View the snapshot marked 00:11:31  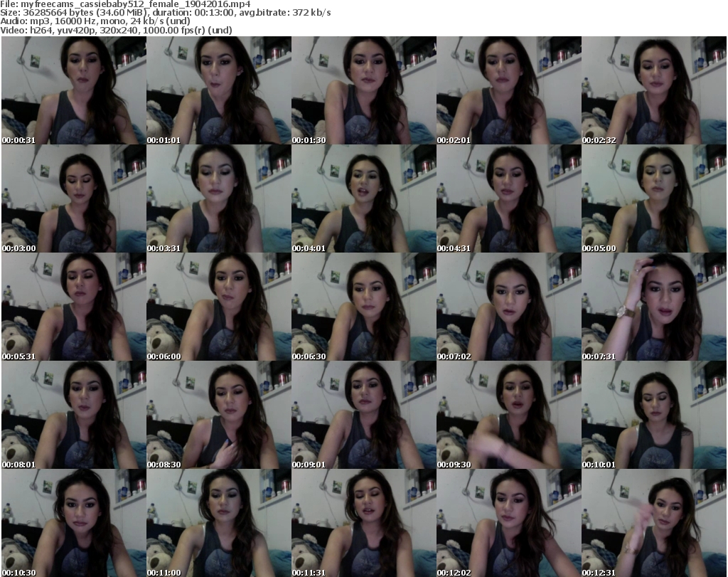click(x=363, y=523)
